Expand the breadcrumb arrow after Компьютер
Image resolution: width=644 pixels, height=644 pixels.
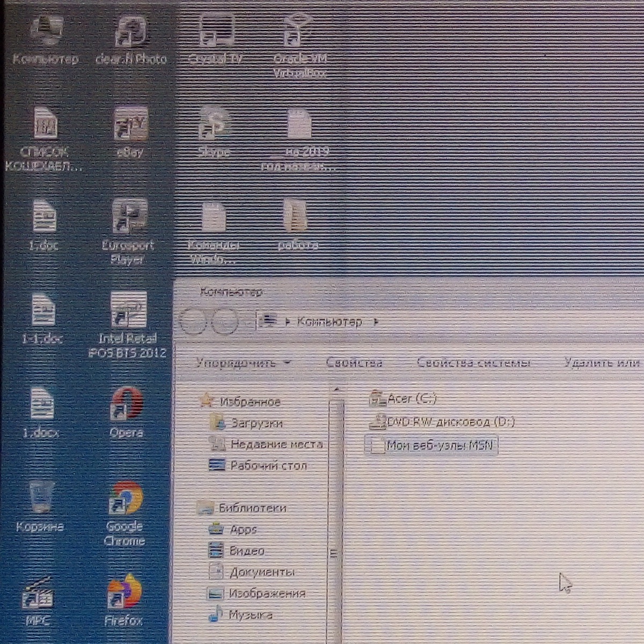point(376,322)
